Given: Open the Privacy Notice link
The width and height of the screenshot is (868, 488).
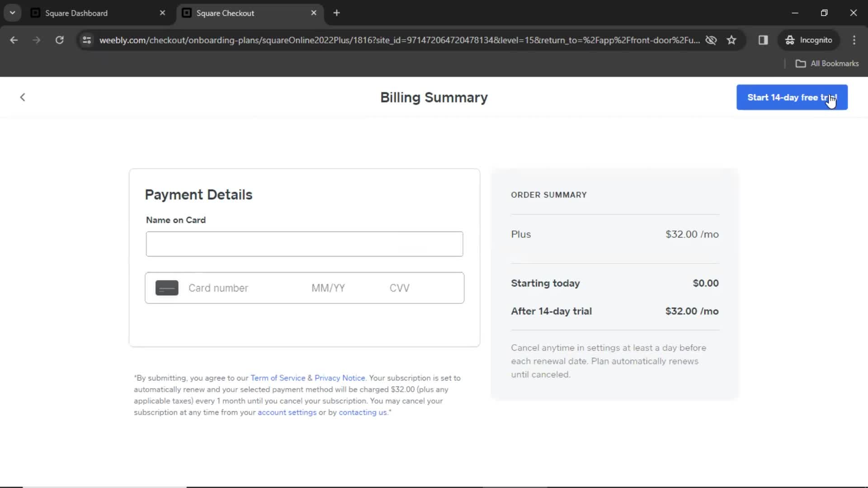Looking at the screenshot, I should (x=340, y=378).
